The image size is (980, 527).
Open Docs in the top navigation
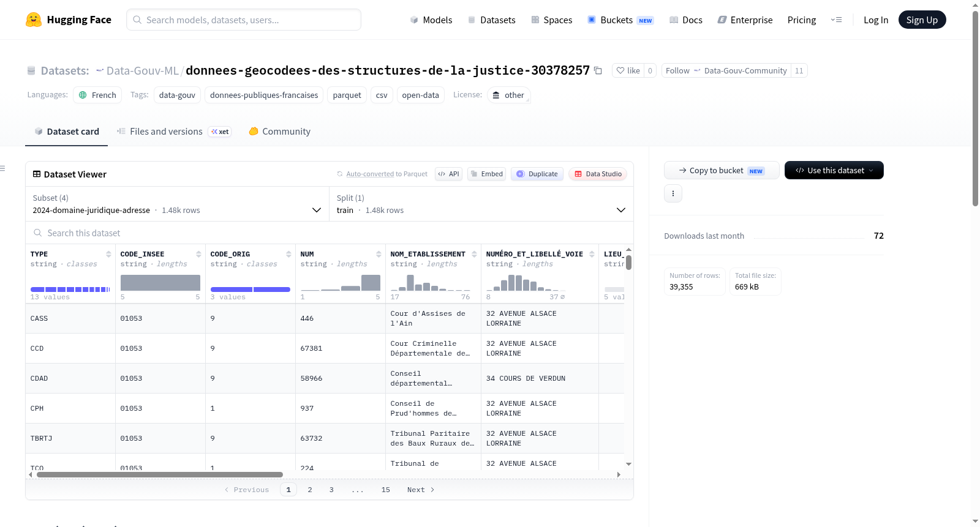pos(685,20)
